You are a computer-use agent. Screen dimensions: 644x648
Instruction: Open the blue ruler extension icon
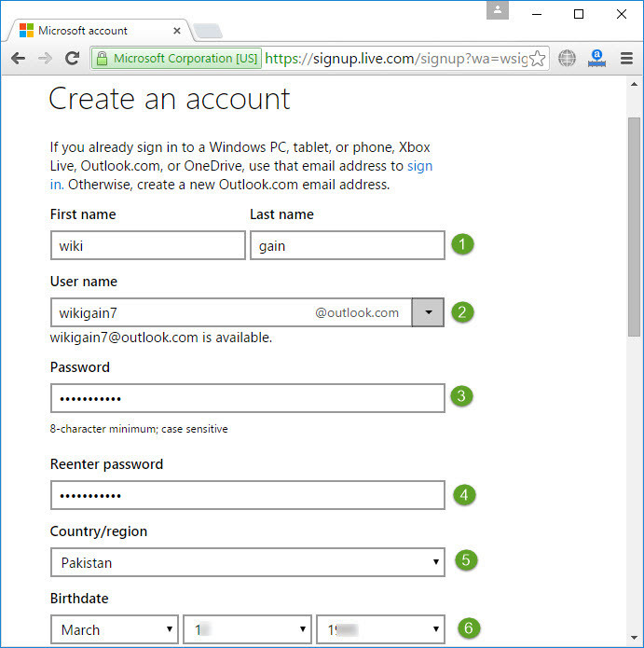[x=596, y=58]
